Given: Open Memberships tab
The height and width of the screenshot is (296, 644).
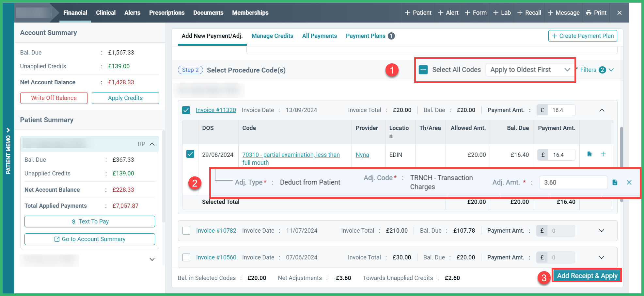Looking at the screenshot, I should pyautogui.click(x=250, y=13).
